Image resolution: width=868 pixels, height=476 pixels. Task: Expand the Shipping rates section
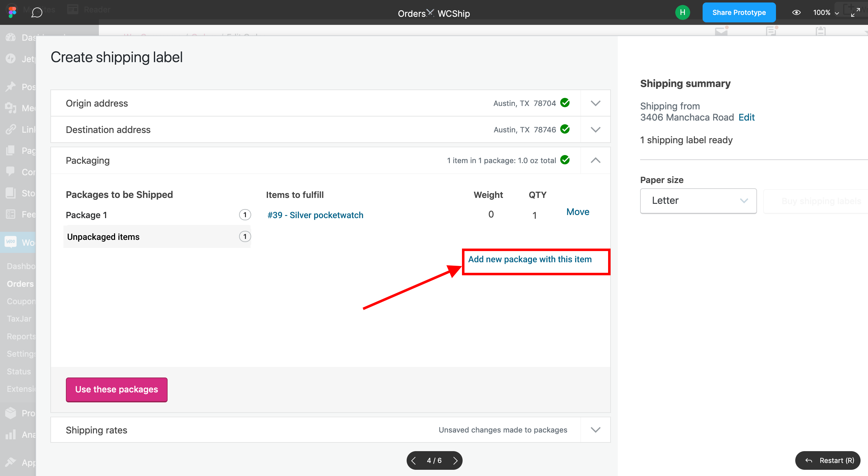click(x=595, y=430)
